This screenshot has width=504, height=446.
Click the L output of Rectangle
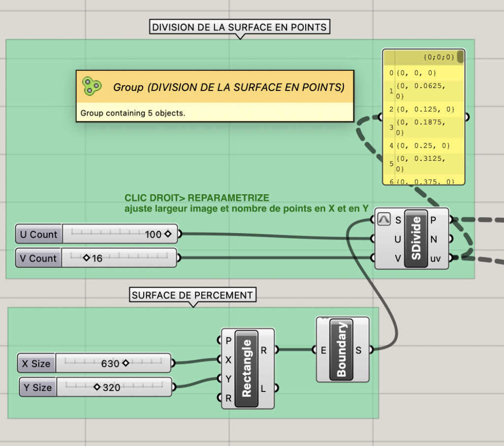point(263,387)
